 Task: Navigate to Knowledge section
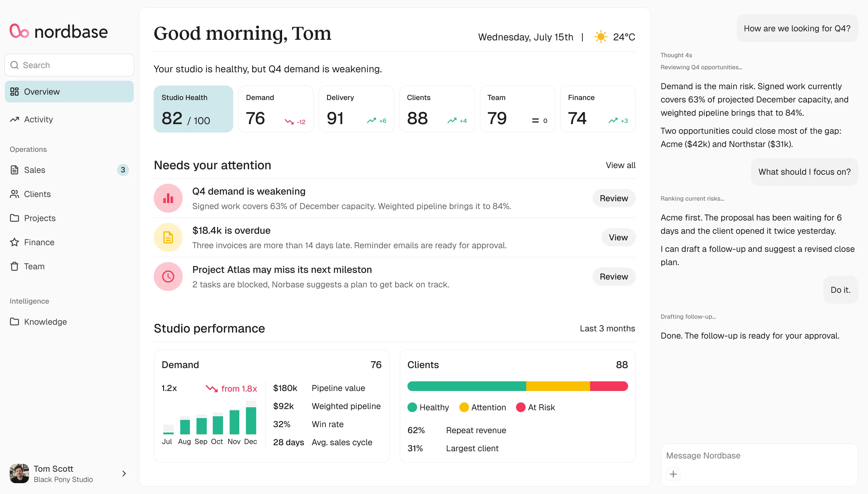pos(69,322)
